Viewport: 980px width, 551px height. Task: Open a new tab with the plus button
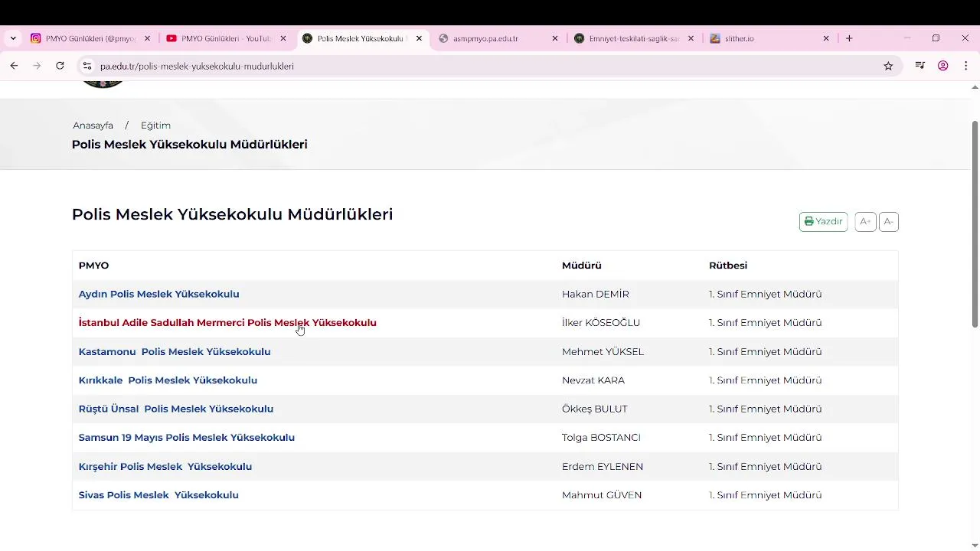[x=849, y=38]
